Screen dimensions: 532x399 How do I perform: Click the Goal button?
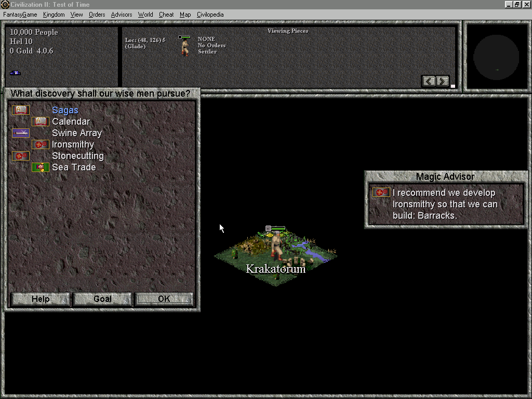pos(102,299)
